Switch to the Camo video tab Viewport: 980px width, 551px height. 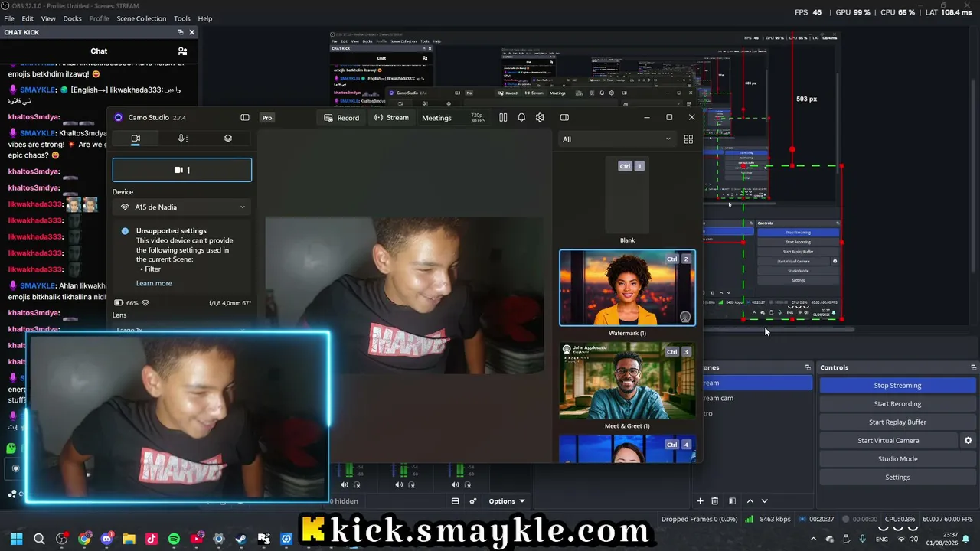(x=136, y=139)
